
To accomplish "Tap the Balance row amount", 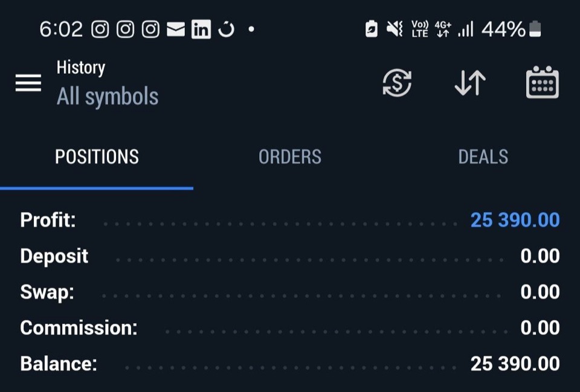I will (x=515, y=364).
